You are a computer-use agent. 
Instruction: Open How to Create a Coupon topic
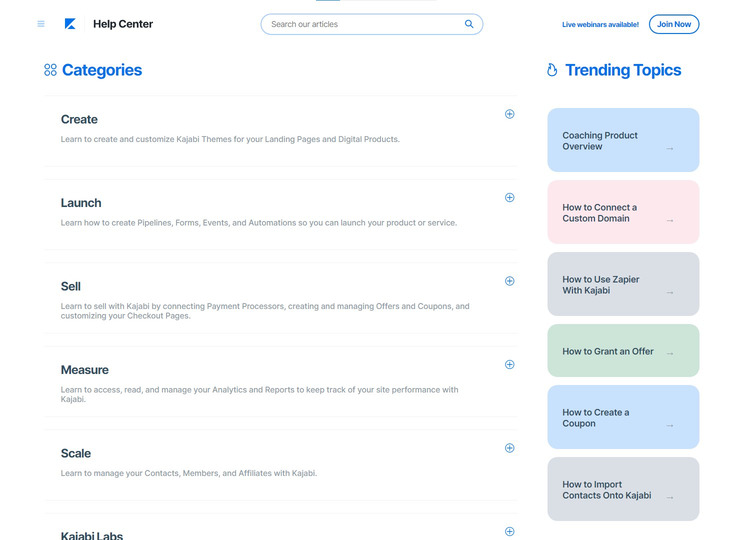click(x=623, y=417)
